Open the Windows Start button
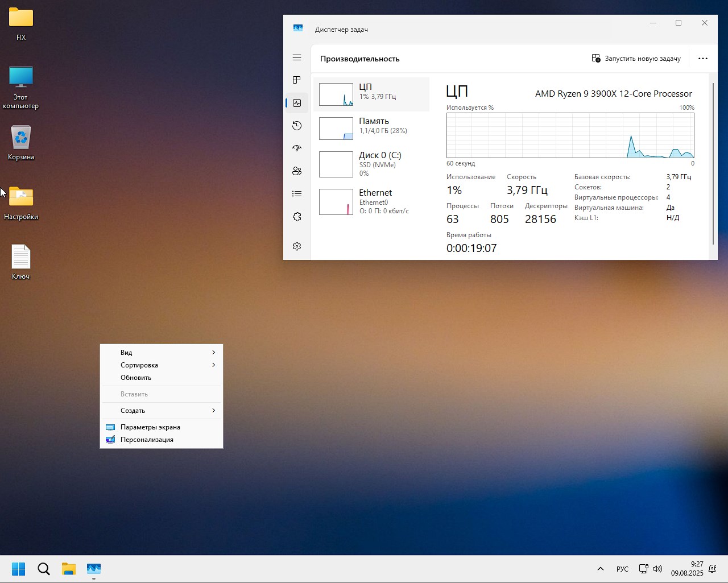The width and height of the screenshot is (728, 583). tap(19, 569)
